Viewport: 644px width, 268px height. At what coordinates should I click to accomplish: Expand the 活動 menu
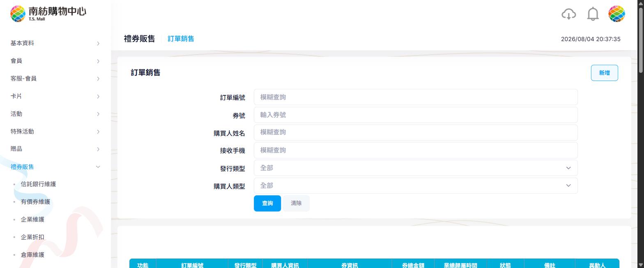(55, 114)
